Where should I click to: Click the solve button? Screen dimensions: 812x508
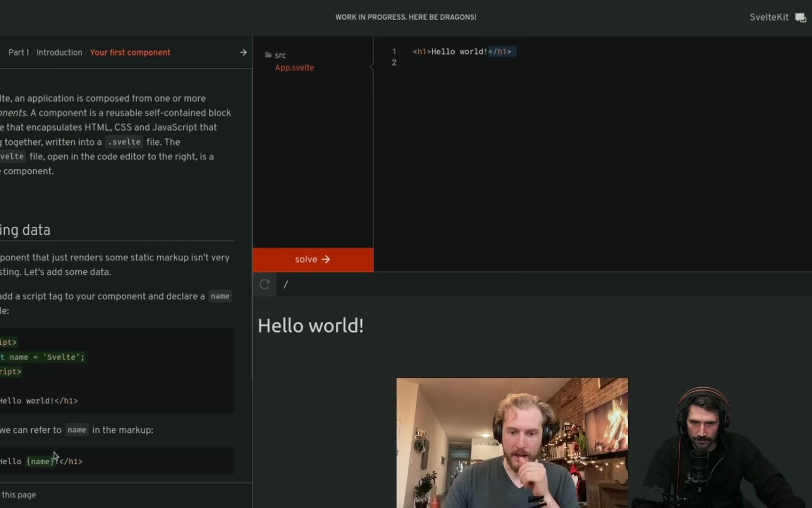point(313,259)
